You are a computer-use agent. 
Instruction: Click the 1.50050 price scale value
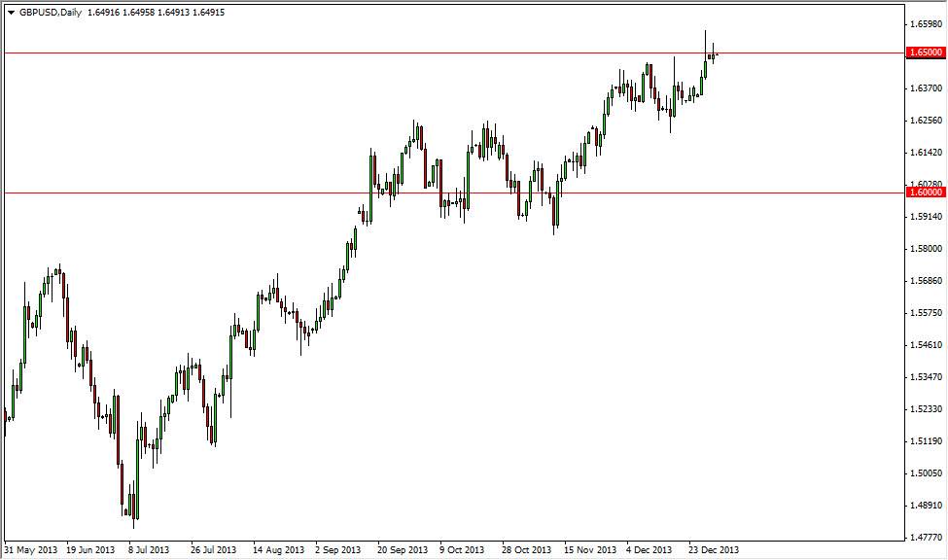[x=926, y=472]
